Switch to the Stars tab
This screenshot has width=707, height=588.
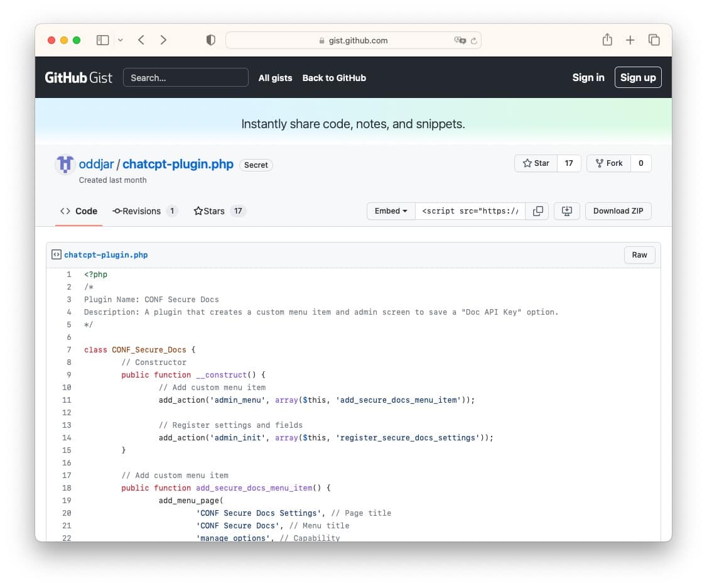point(214,211)
